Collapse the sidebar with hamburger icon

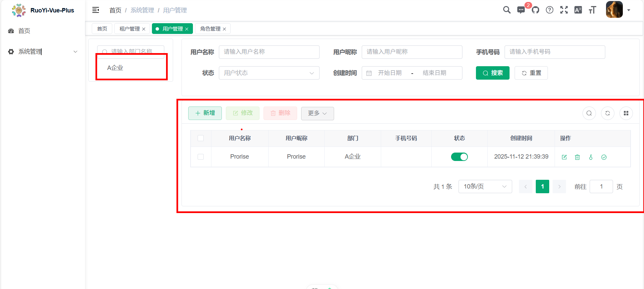coord(96,10)
